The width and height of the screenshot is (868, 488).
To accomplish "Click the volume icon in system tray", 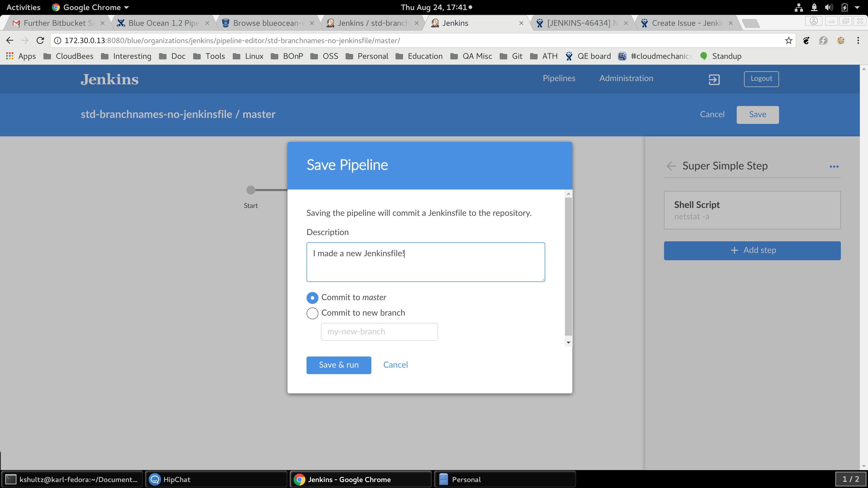I will click(829, 7).
